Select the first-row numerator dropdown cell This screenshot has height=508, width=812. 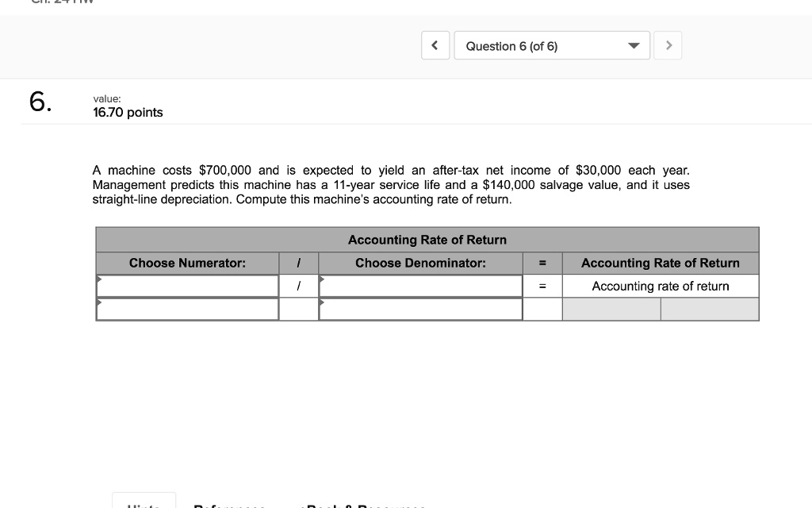click(x=187, y=286)
